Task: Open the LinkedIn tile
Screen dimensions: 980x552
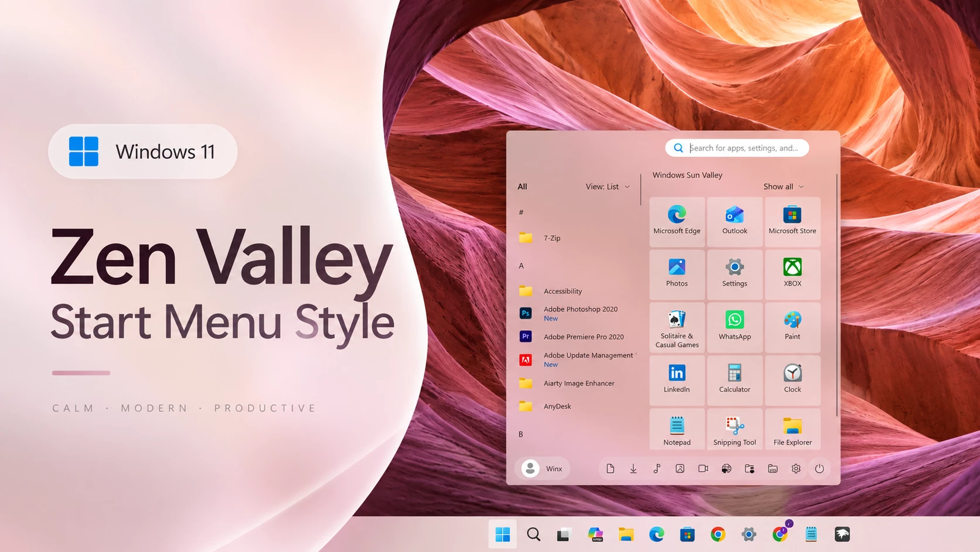Action: pyautogui.click(x=676, y=380)
